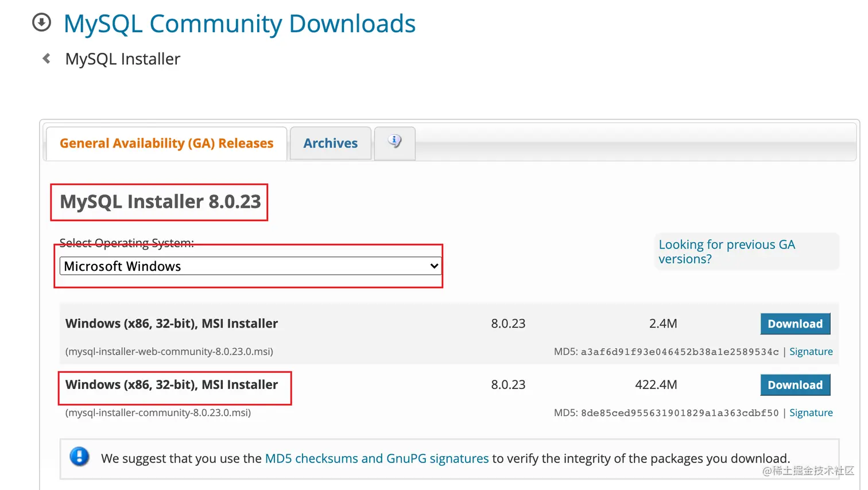Click the MySQL Installer 8.0.23 heading
This screenshot has width=868, height=490.
click(x=160, y=202)
